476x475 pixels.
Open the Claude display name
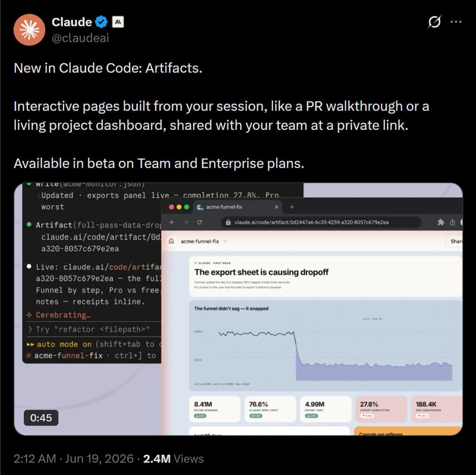pos(72,22)
